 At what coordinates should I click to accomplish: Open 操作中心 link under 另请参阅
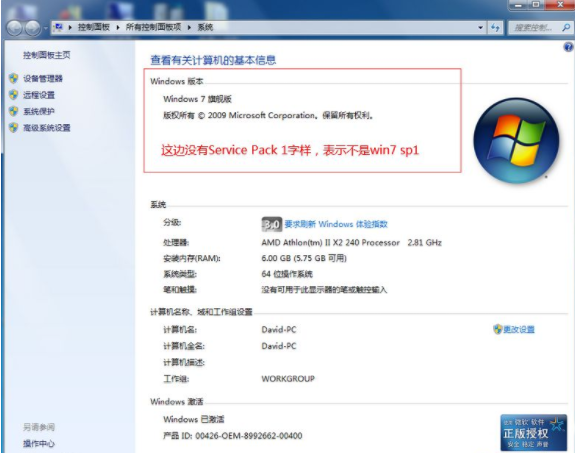tap(39, 444)
